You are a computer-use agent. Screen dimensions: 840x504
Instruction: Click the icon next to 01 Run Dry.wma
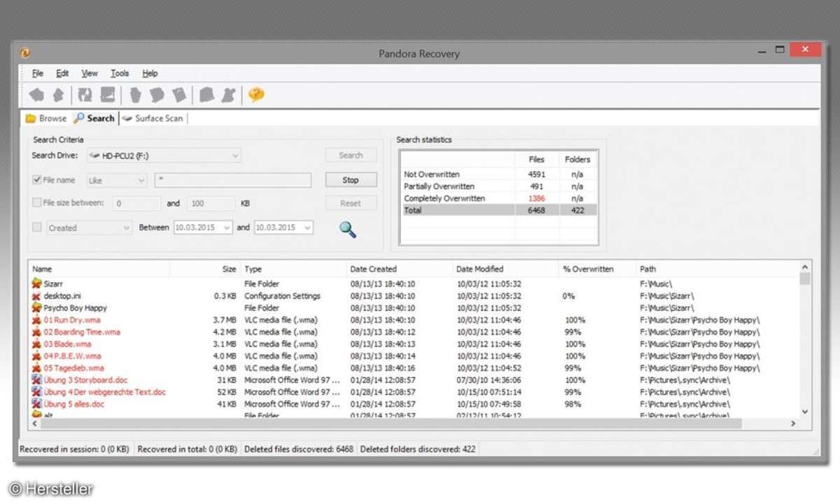coord(37,320)
